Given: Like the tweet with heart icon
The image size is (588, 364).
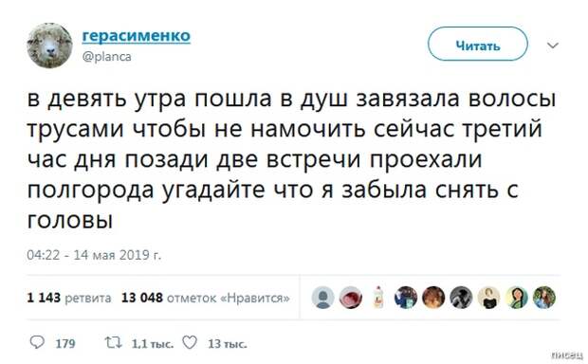Looking at the screenshot, I should [x=190, y=342].
